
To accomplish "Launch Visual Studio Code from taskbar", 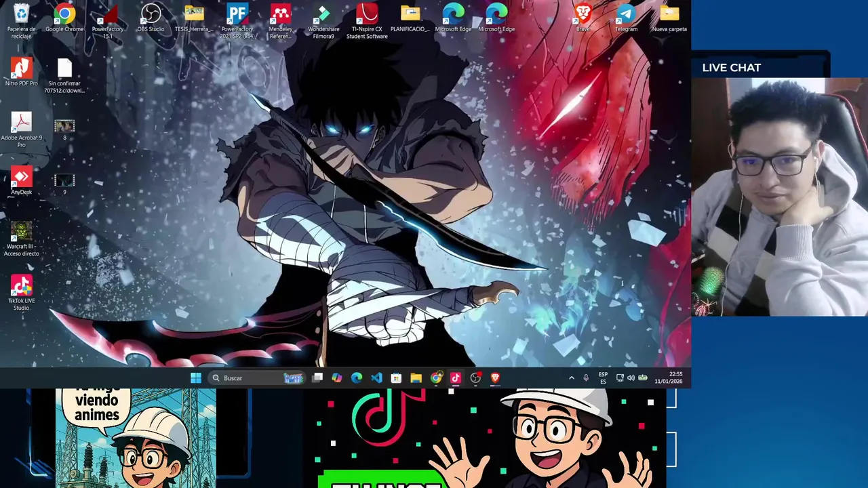I will [376, 378].
